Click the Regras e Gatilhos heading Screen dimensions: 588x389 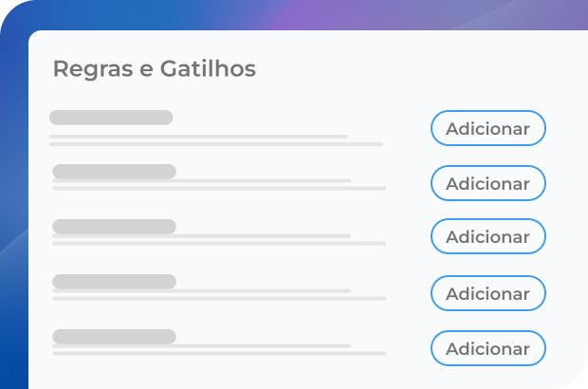[154, 69]
